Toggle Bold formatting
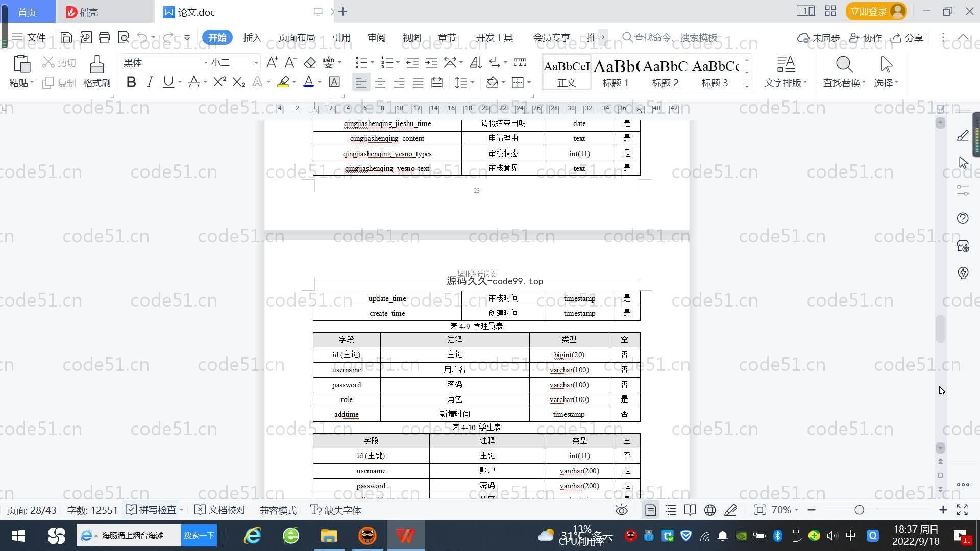The image size is (980, 551). (131, 82)
